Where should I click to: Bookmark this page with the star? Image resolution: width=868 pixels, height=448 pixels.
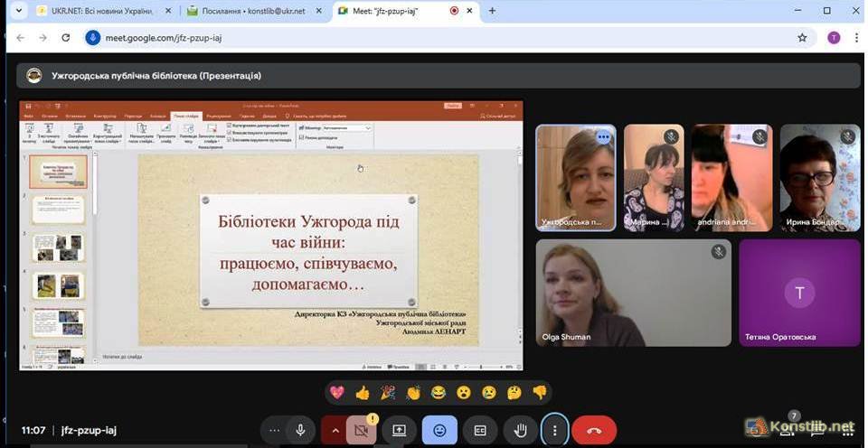point(802,38)
